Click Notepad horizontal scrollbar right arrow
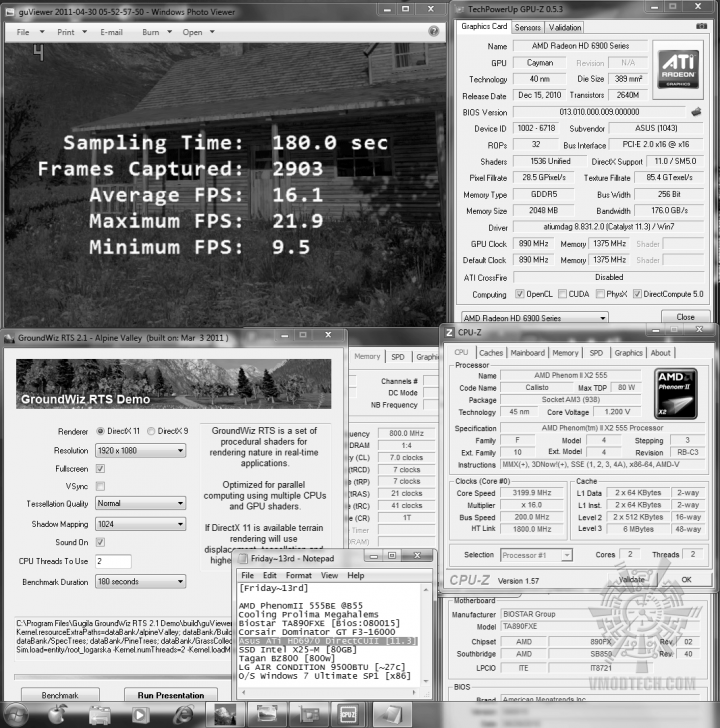Viewport: 720px width, 728px height. (x=414, y=692)
